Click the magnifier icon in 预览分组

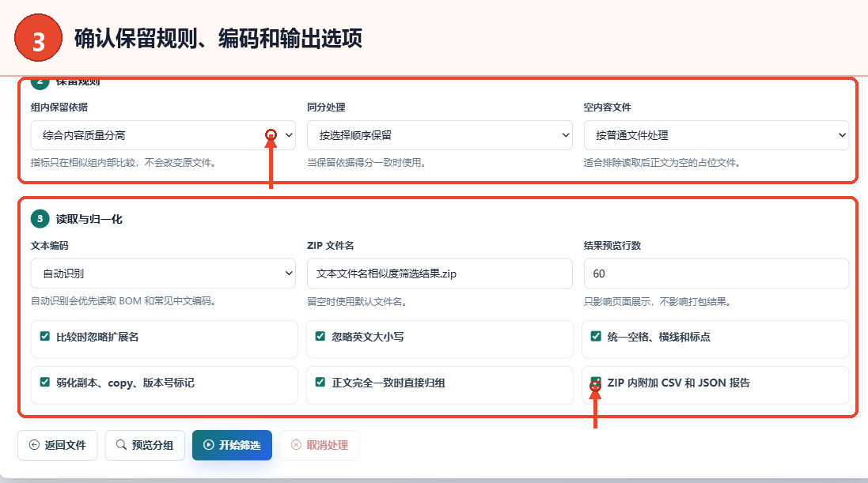tap(121, 445)
